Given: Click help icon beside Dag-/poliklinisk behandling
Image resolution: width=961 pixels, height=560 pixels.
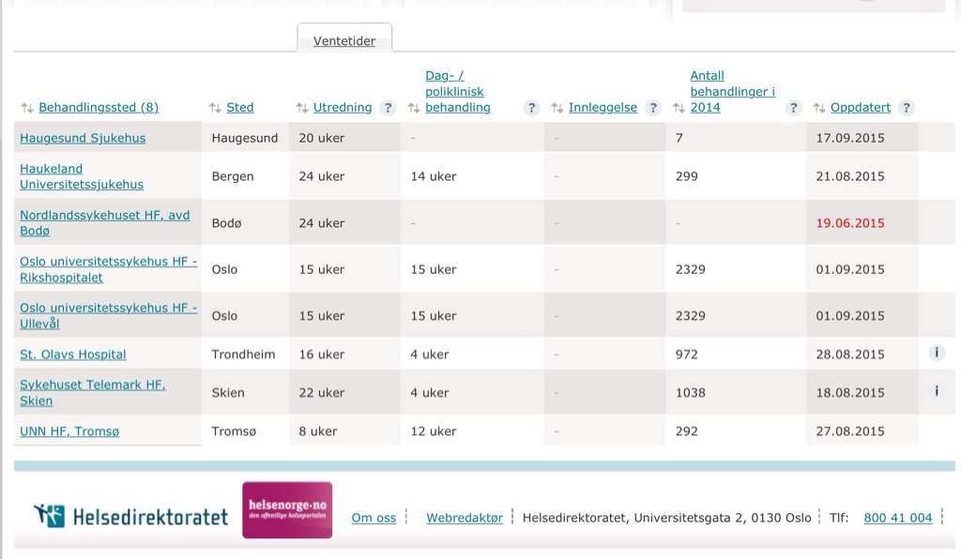Looking at the screenshot, I should (532, 108).
